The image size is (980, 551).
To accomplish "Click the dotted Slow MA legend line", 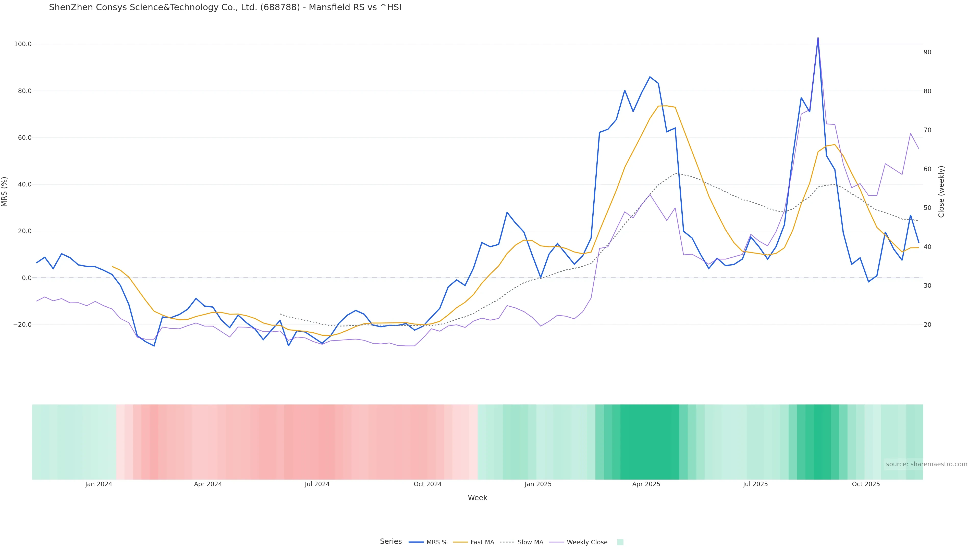I will pos(507,542).
